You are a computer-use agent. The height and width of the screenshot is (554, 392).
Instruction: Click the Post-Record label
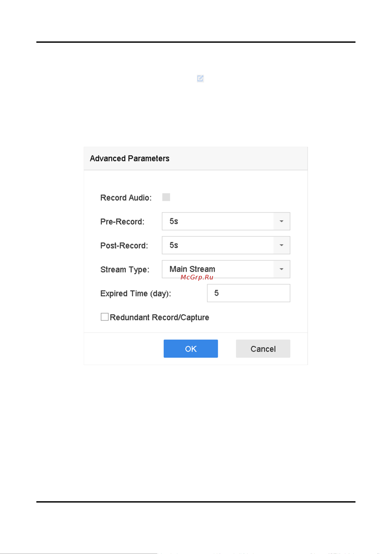point(124,245)
